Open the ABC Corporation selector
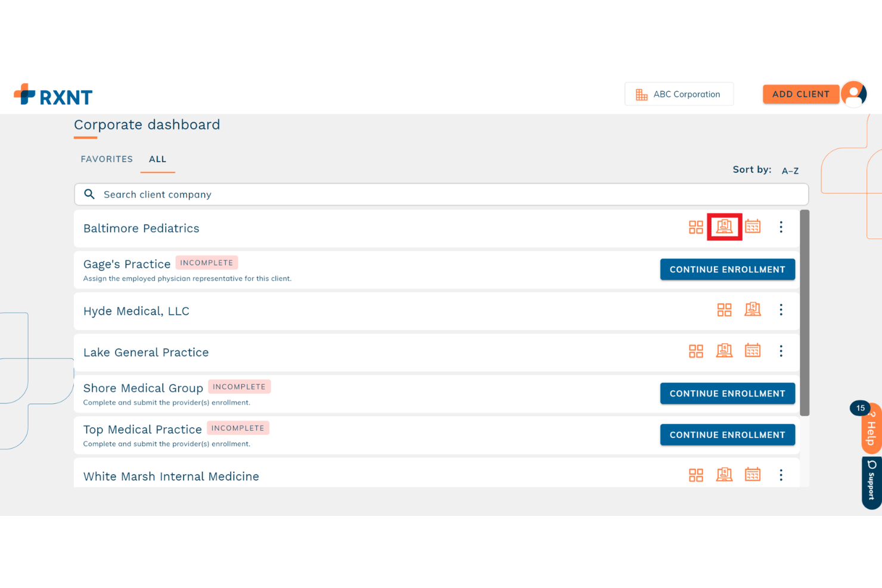Image resolution: width=882 pixels, height=588 pixels. (679, 94)
